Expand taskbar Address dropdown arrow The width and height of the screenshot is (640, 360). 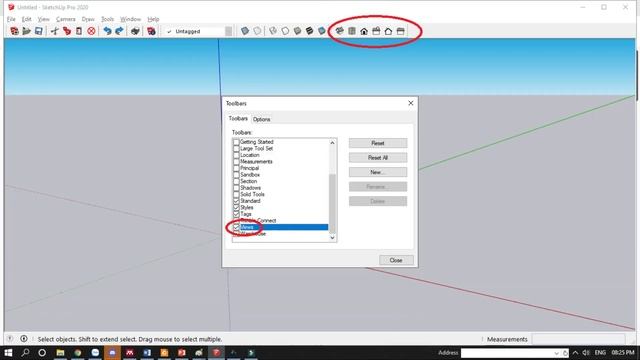pyautogui.click(x=556, y=353)
